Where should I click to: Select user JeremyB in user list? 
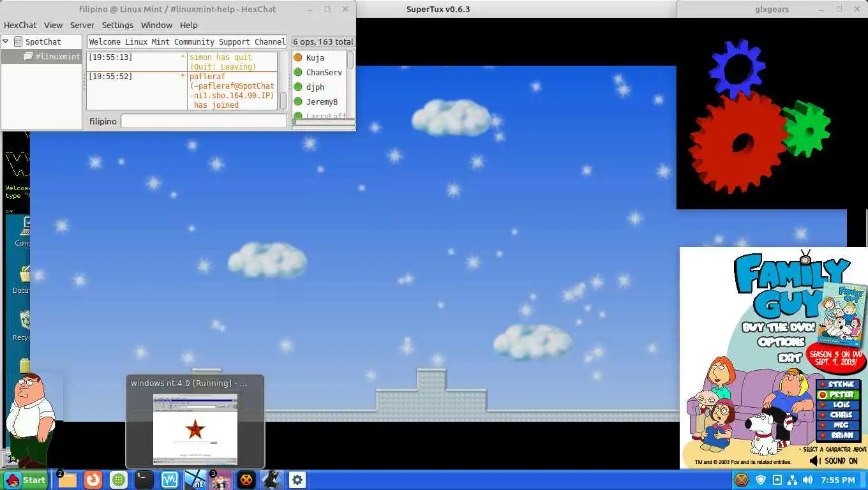322,101
